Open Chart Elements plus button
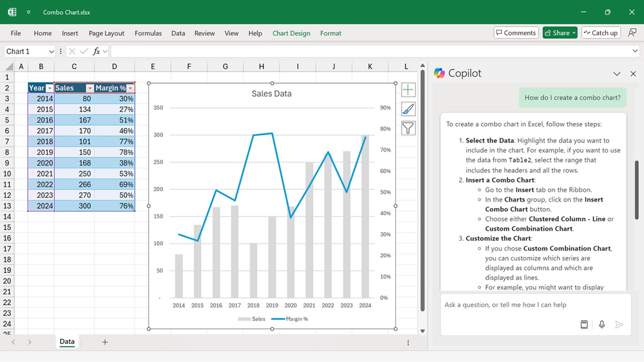 pos(408,90)
